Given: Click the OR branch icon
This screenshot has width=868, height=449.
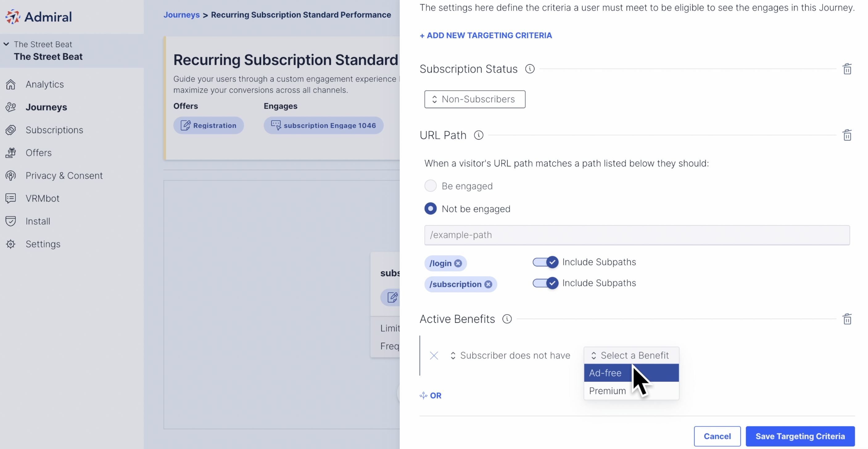Looking at the screenshot, I should (x=424, y=395).
